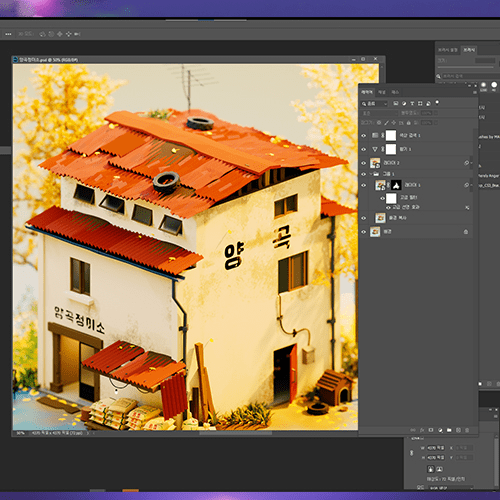
Task: Click the new group folder icon
Action: [x=449, y=430]
